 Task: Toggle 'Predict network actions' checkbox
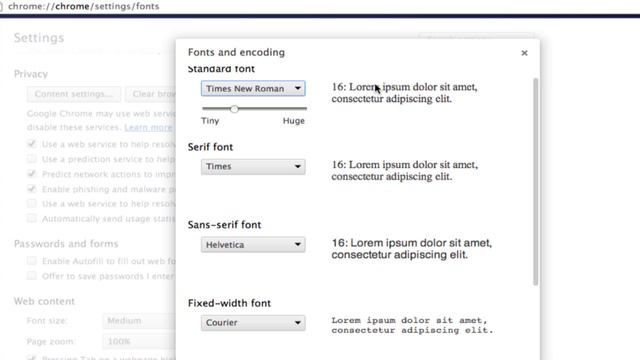click(x=31, y=174)
